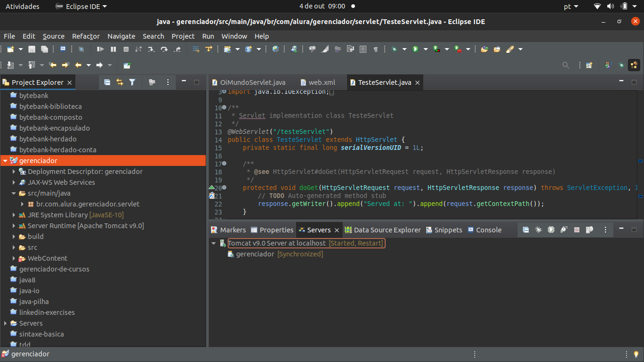Open the pt keyboard layout indicator
Image resolution: width=644 pixels, height=362 pixels.
tap(572, 6)
